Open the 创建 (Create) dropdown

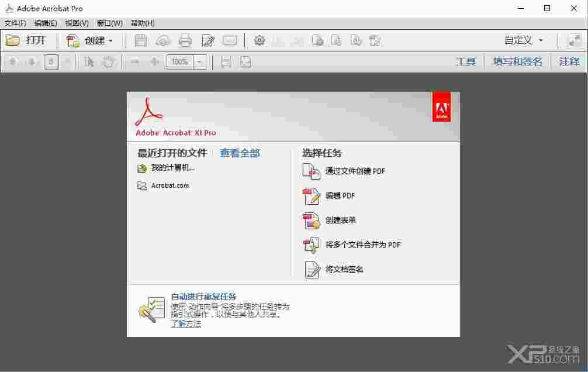pos(89,40)
